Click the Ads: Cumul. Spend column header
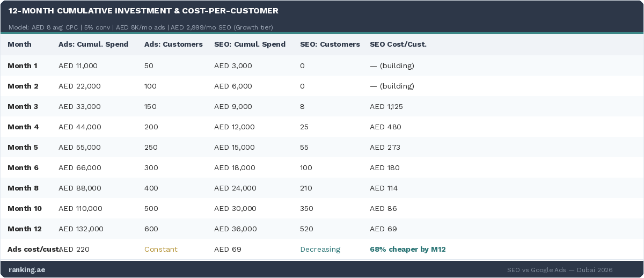This screenshot has width=644, height=278. (93, 45)
